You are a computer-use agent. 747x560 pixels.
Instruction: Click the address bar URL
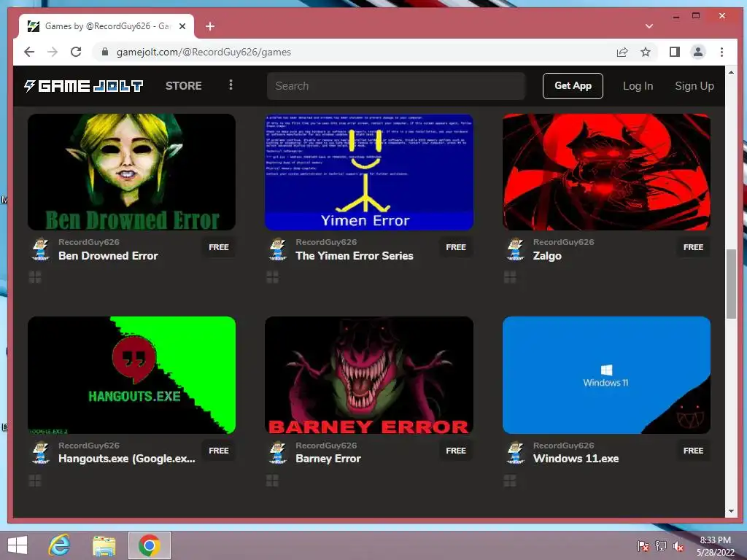pyautogui.click(x=204, y=52)
